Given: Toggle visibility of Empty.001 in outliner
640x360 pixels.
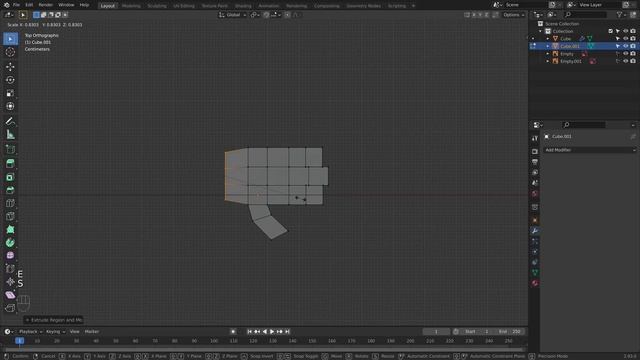Looking at the screenshot, I should (625, 61).
